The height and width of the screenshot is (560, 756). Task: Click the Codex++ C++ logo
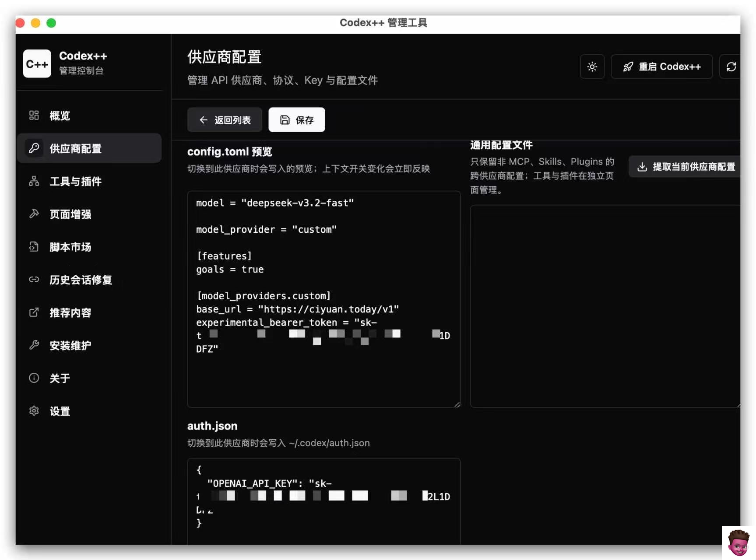tap(37, 64)
